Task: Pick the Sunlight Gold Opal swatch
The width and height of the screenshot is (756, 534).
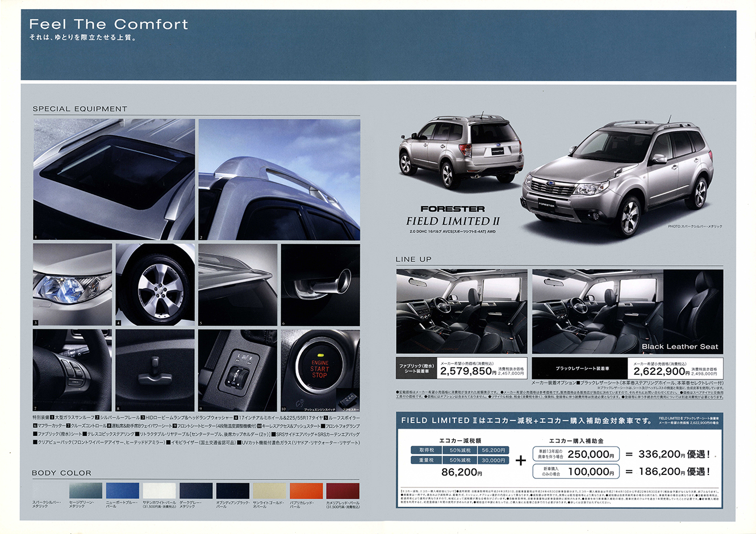Action: coord(269,490)
